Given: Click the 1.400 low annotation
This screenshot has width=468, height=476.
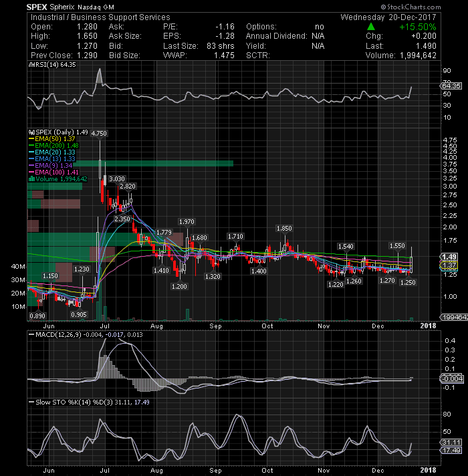Looking at the screenshot, I should pos(259,271).
